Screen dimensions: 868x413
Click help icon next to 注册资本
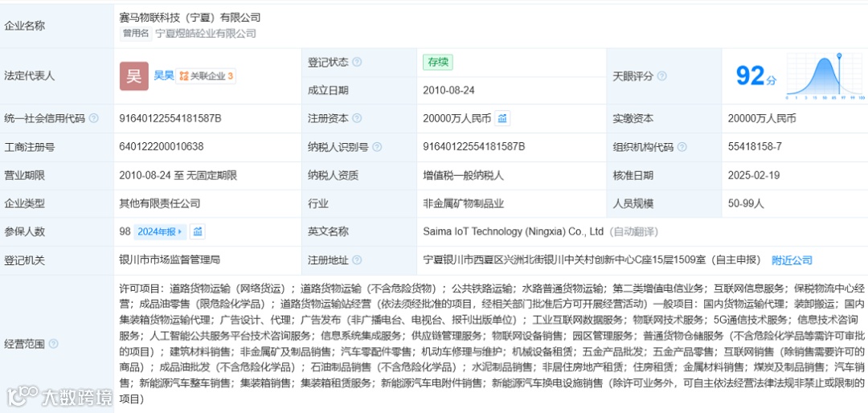coord(357,118)
